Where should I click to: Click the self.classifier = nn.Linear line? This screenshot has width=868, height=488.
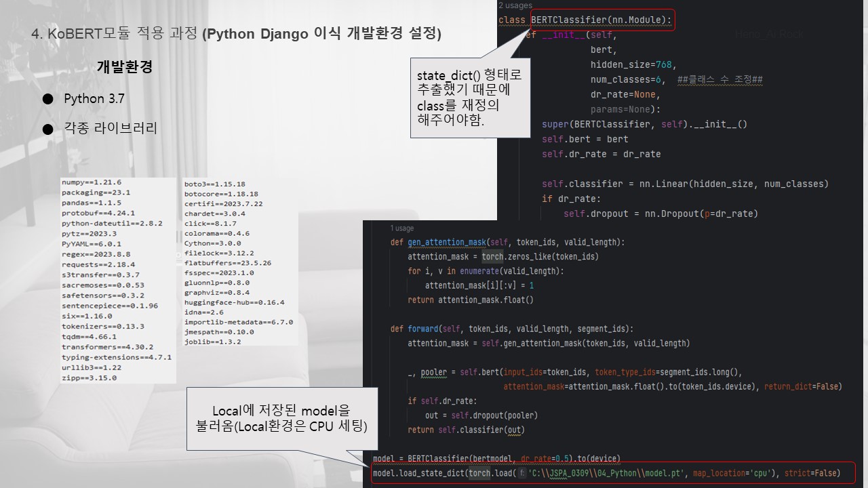(685, 184)
